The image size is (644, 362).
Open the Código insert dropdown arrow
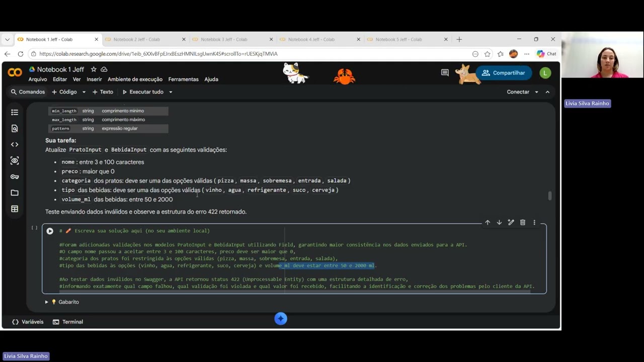[84, 92]
